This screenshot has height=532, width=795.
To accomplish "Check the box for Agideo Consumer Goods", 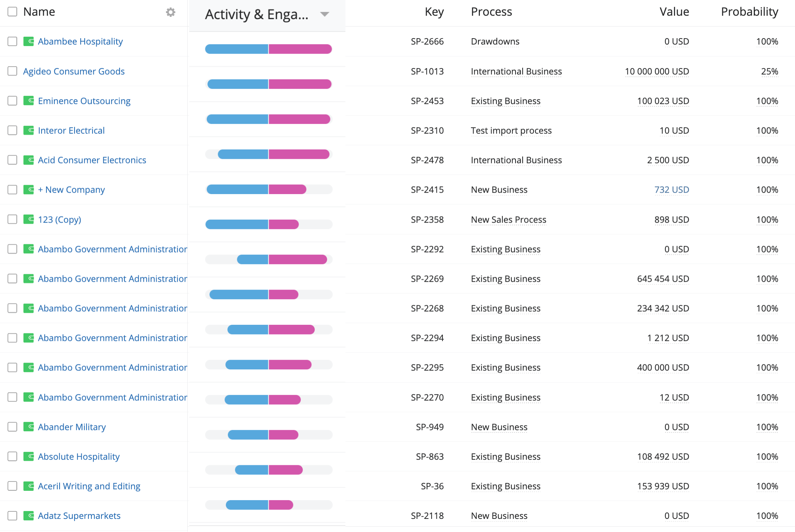I will [x=12, y=71].
